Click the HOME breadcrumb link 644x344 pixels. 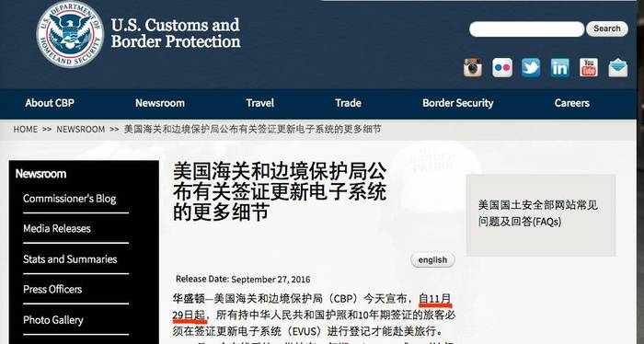click(26, 130)
